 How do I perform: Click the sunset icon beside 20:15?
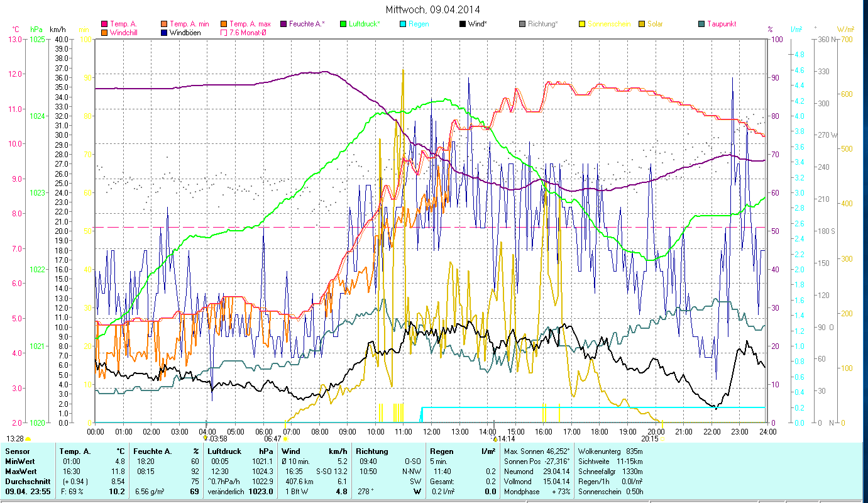click(x=662, y=438)
